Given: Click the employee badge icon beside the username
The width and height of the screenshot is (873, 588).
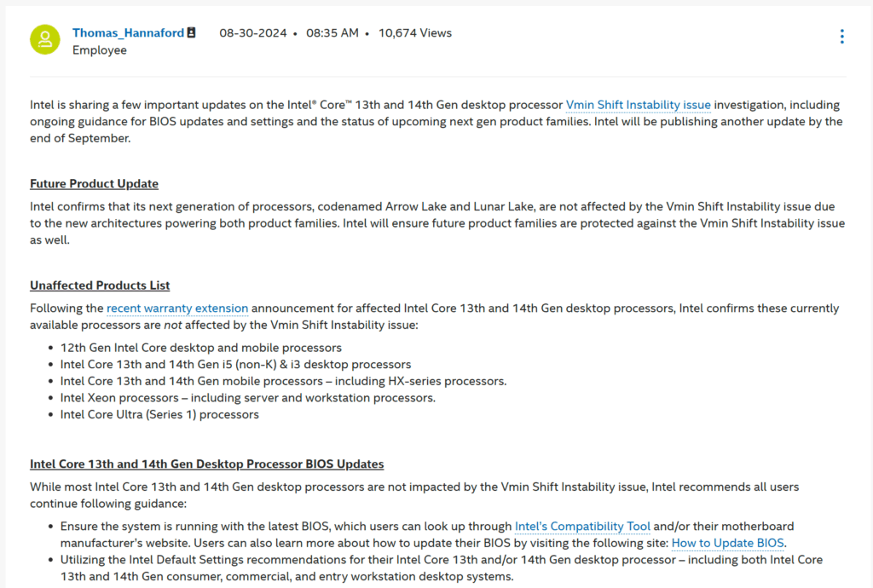Looking at the screenshot, I should pyautogui.click(x=191, y=33).
